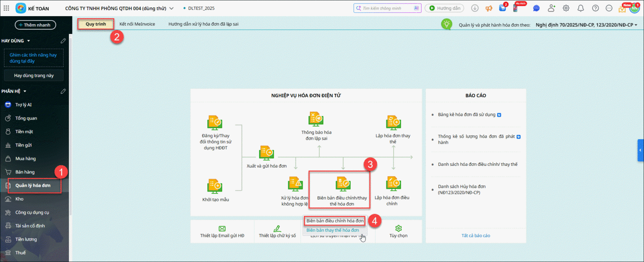Open Thông báo hóa đơn lập sai icon
The image size is (644, 262).
[316, 120]
